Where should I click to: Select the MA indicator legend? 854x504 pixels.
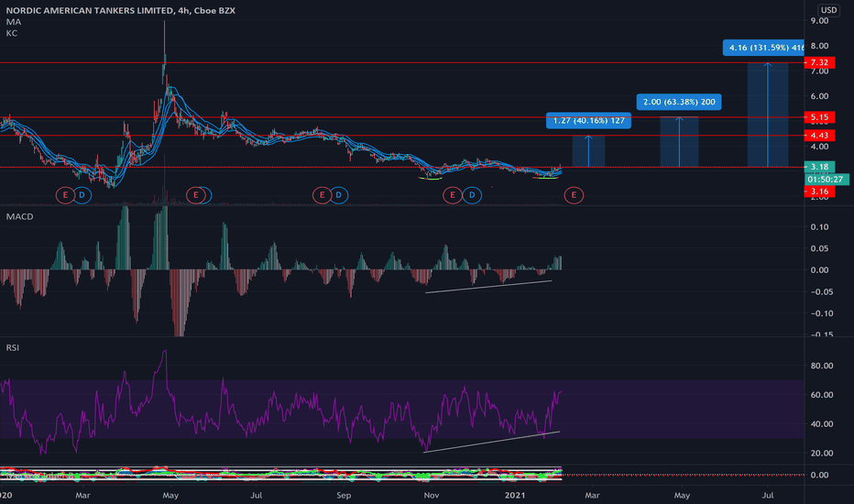point(13,22)
